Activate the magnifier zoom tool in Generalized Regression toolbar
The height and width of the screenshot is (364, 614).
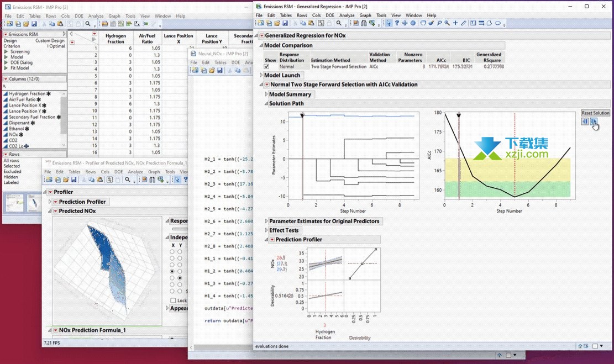(x=447, y=23)
